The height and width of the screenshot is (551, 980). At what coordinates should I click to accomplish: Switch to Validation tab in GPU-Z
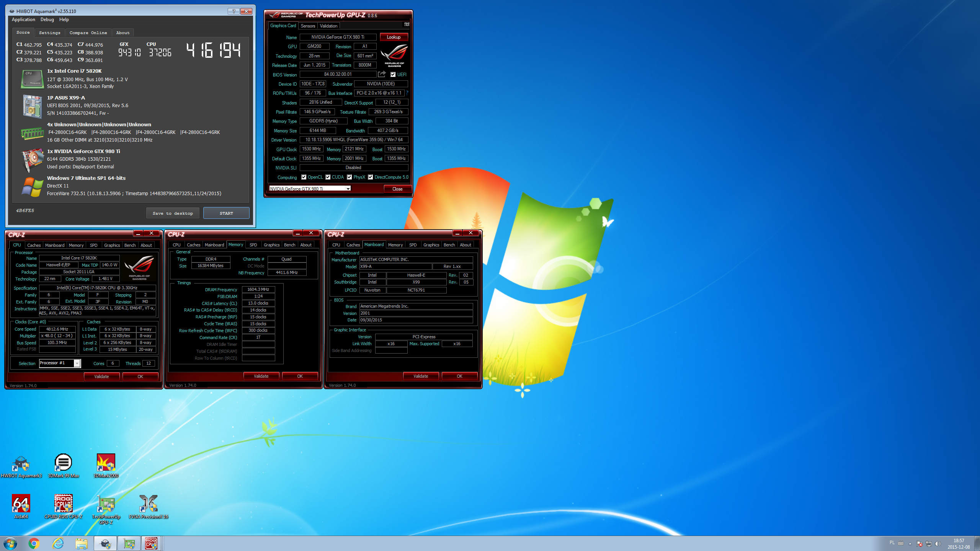click(x=328, y=26)
